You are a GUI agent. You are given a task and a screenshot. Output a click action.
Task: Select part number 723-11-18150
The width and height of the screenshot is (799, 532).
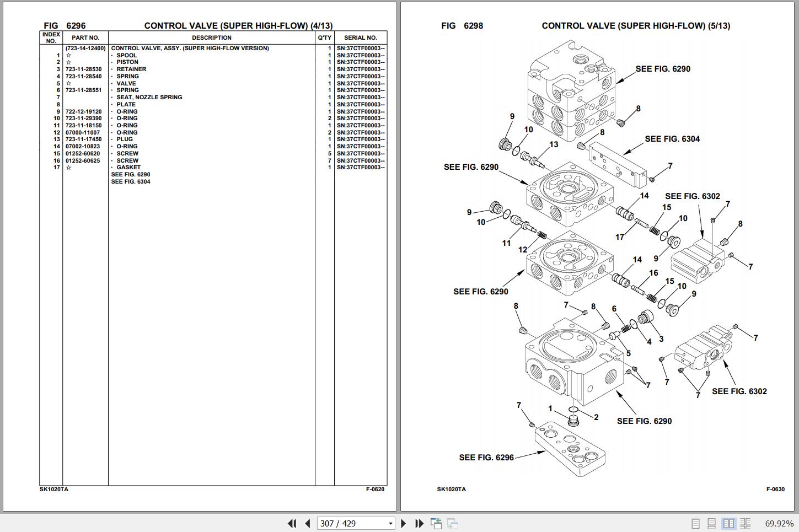click(x=84, y=126)
